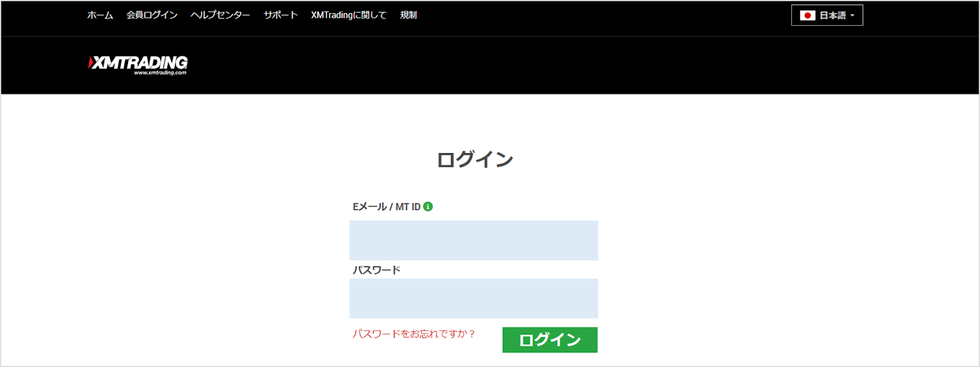Click the green ログイン button
Viewport: 980px width, 367px height.
click(x=550, y=340)
